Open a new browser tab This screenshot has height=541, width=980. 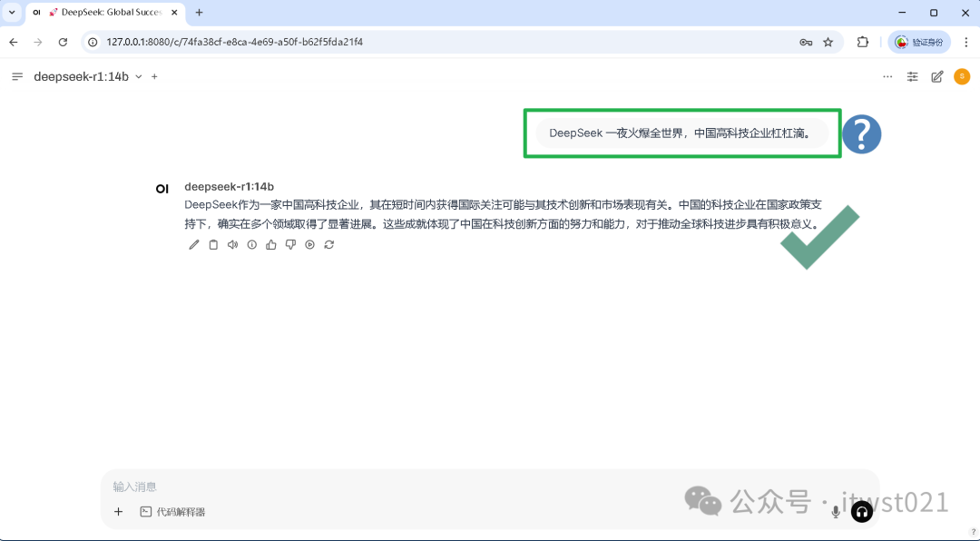(200, 13)
